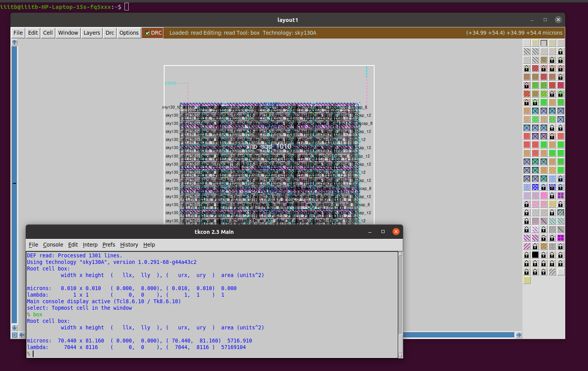Select the black outlined box icon in the layer palette
This screenshot has height=371, width=588.
[x=544, y=43]
